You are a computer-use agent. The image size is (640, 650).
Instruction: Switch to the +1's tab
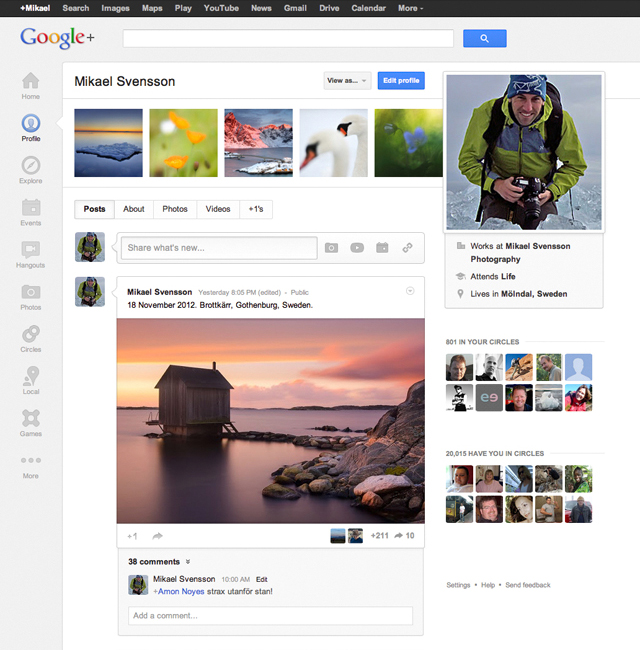(256, 209)
